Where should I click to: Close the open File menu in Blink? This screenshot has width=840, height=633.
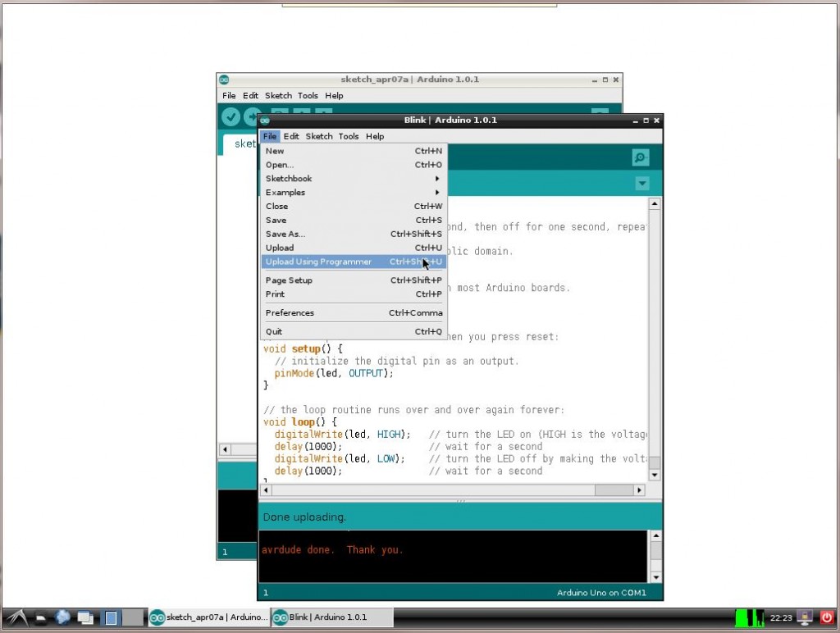coord(269,136)
